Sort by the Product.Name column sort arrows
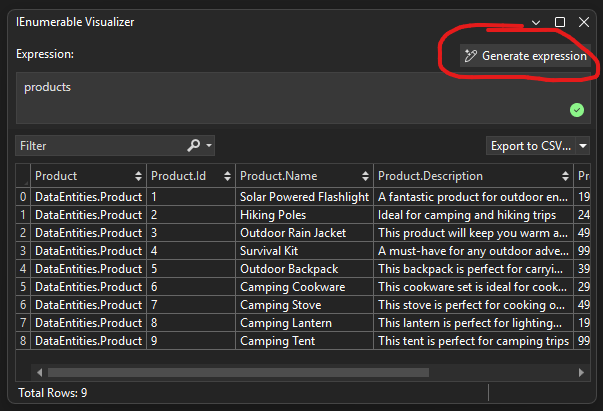Screen dimensions: 603x411 point(365,176)
